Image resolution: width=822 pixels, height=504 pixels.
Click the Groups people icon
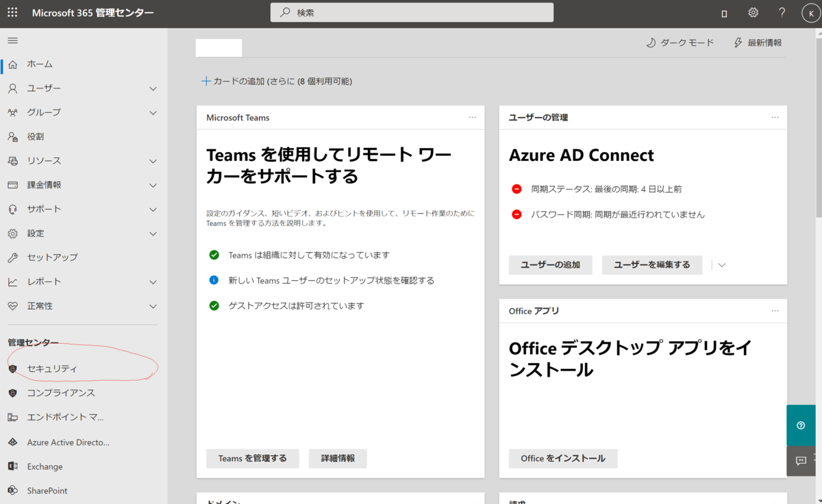point(12,112)
